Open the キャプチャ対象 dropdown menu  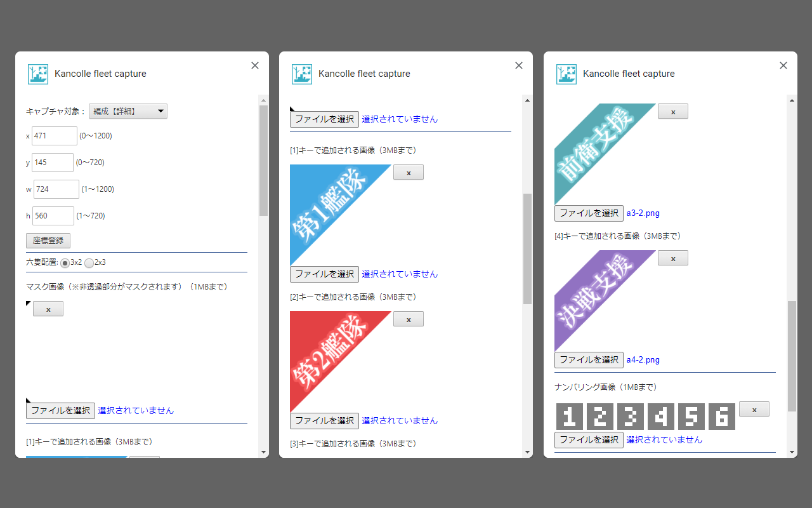click(x=128, y=110)
